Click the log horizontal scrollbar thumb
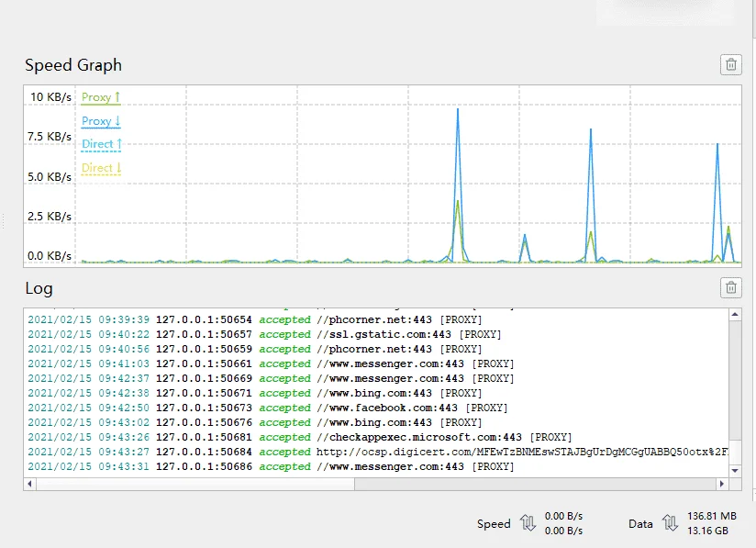The height and width of the screenshot is (548, 756). point(195,484)
